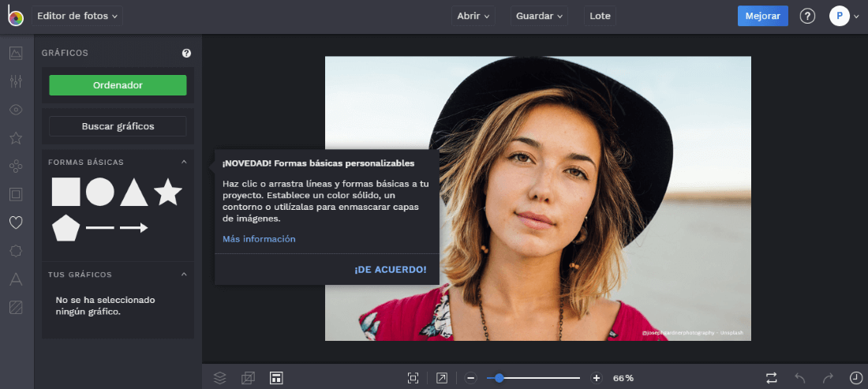Image resolution: width=868 pixels, height=389 pixels.
Task: Collapse the Tus Gráficos section
Action: (184, 275)
